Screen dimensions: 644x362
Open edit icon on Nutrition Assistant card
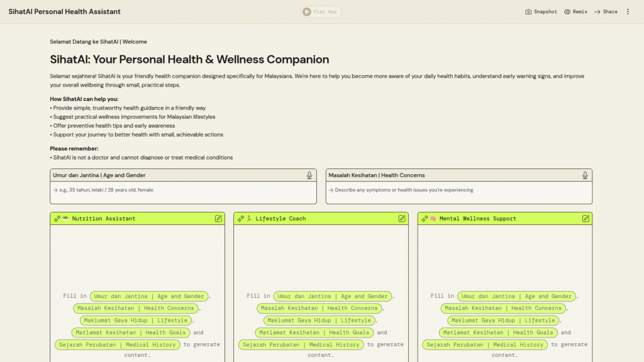pyautogui.click(x=218, y=219)
